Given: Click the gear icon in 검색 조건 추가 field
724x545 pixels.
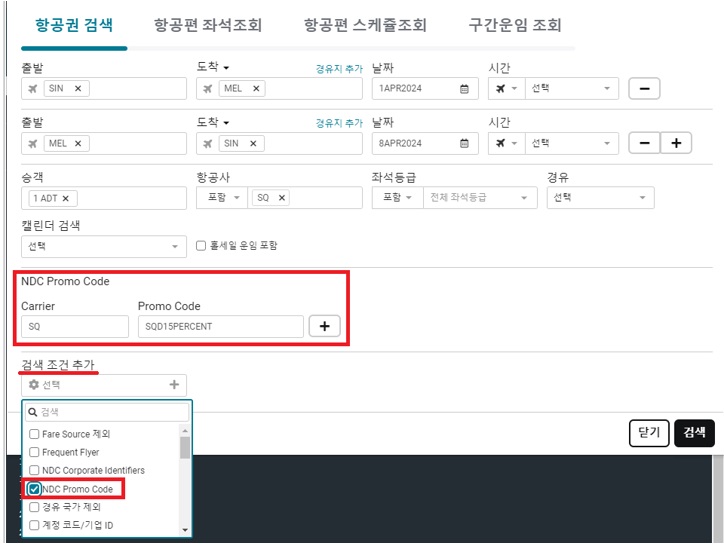Looking at the screenshot, I should click(x=34, y=384).
